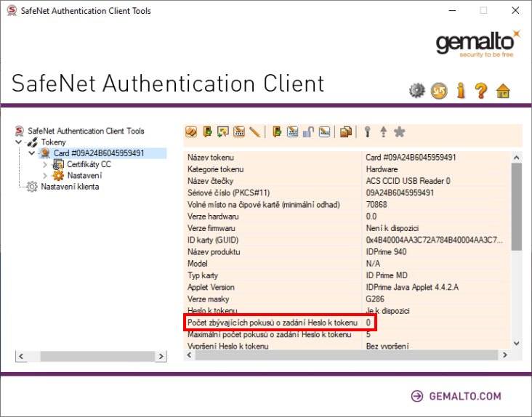Viewport: 532px width, 417px height.
Task: Select Nastavení klienta in the tree
Action: [70, 187]
